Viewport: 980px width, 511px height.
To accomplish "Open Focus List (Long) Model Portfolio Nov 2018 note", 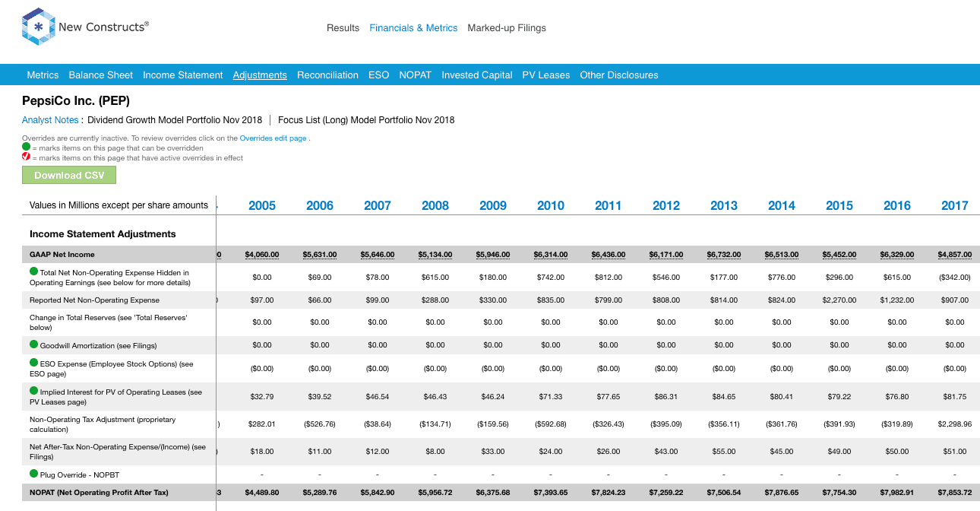I will point(366,120).
